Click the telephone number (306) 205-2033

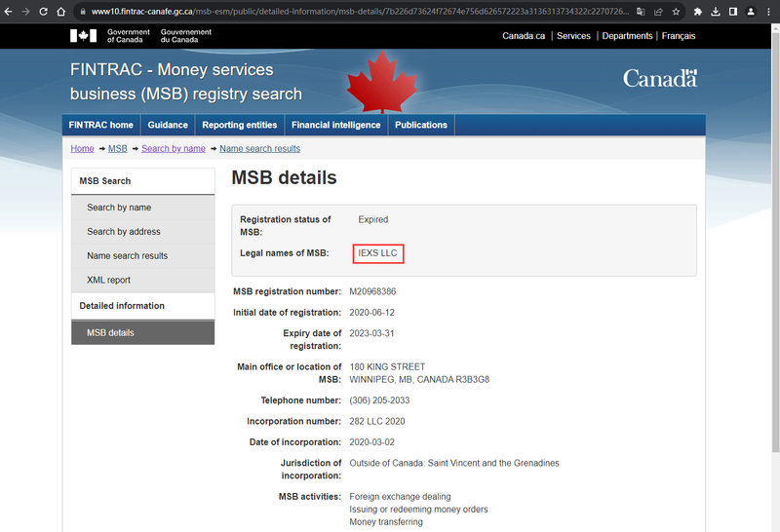click(x=379, y=400)
